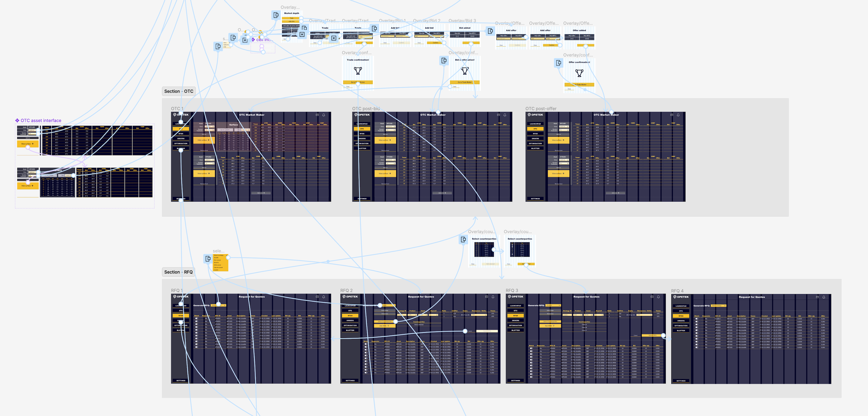Click trophy icon in Trade confirmation overlay
868x416 pixels.
pos(358,71)
